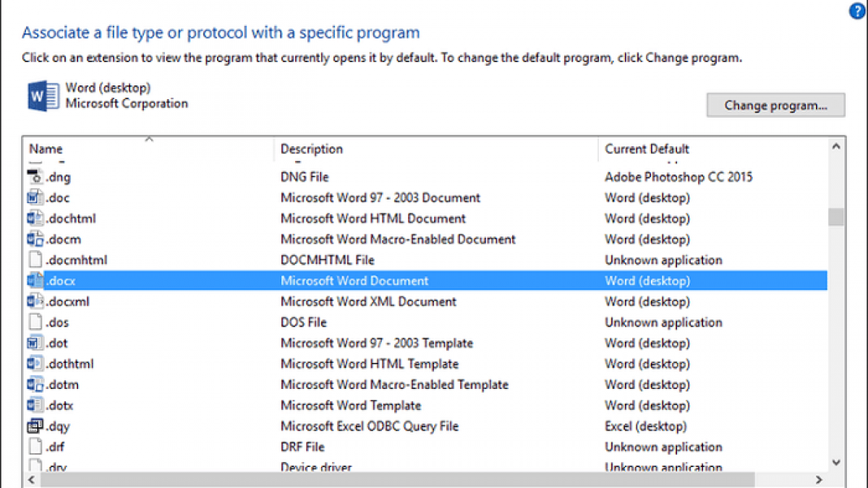Click the 'DOCMHTML File' description
Image resolution: width=868 pixels, height=488 pixels.
tap(328, 260)
